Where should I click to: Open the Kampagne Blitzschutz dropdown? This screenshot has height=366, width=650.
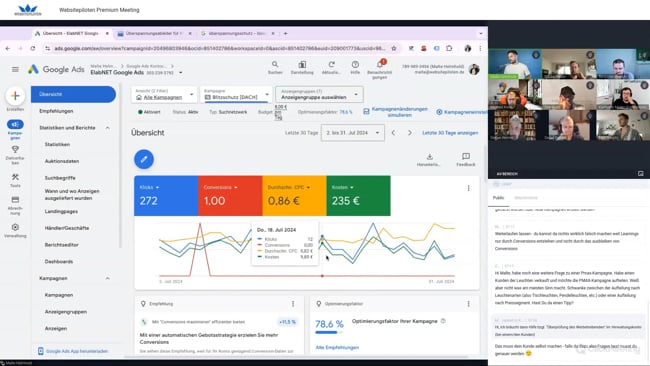[236, 95]
